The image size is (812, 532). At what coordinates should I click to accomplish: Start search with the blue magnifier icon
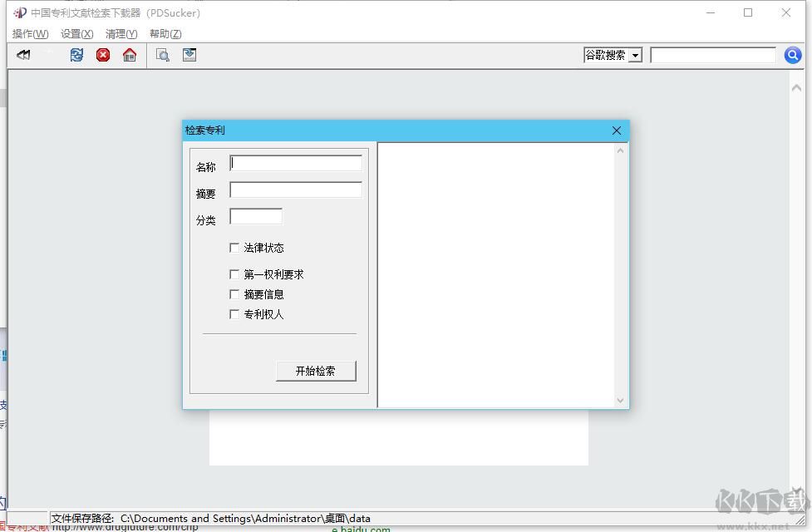coord(792,55)
